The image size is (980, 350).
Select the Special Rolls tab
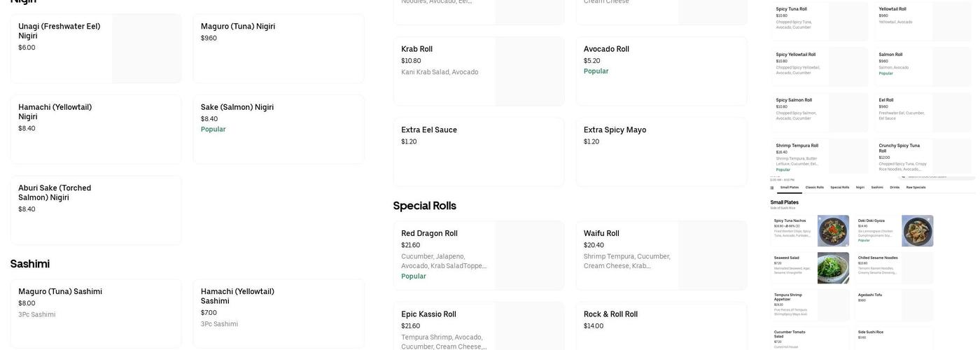tap(839, 188)
